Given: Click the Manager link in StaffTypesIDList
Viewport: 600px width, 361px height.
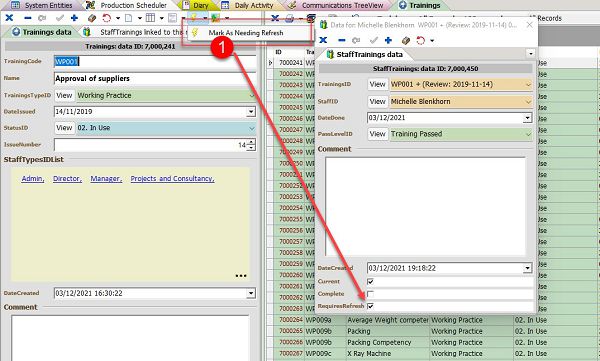Looking at the screenshot, I should 106,178.
